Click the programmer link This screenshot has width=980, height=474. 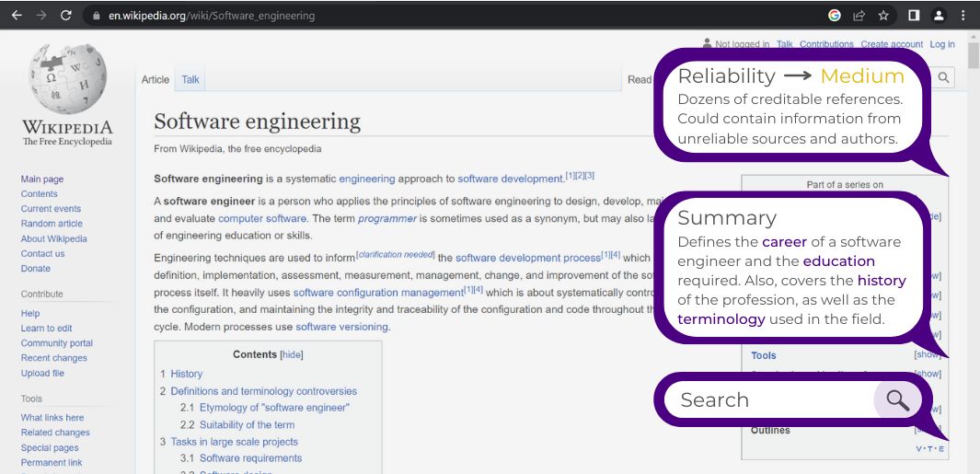[386, 219]
